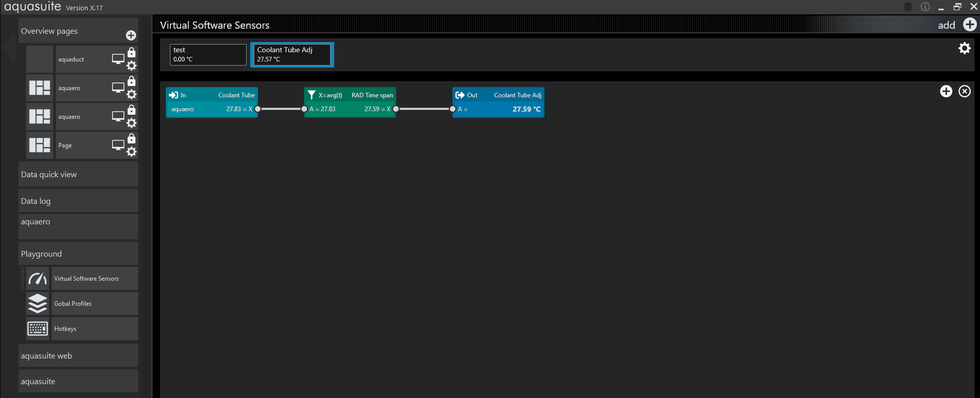Click the output connector of the In node
This screenshot has width=980, height=398.
click(x=257, y=109)
